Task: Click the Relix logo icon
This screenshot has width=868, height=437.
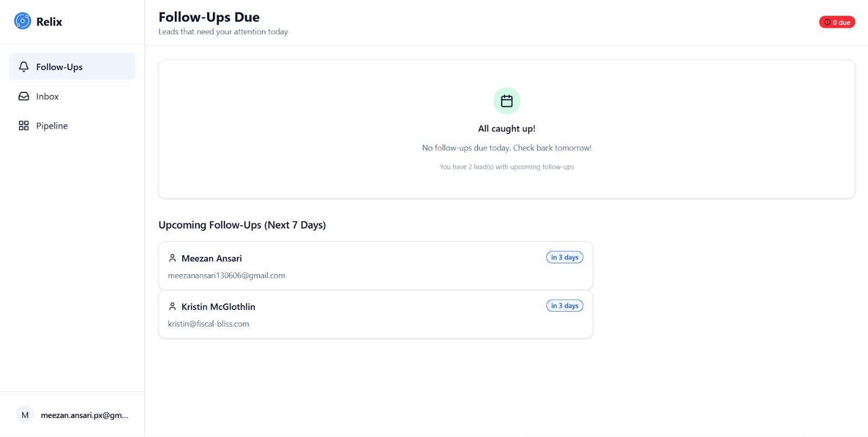Action: [x=22, y=21]
